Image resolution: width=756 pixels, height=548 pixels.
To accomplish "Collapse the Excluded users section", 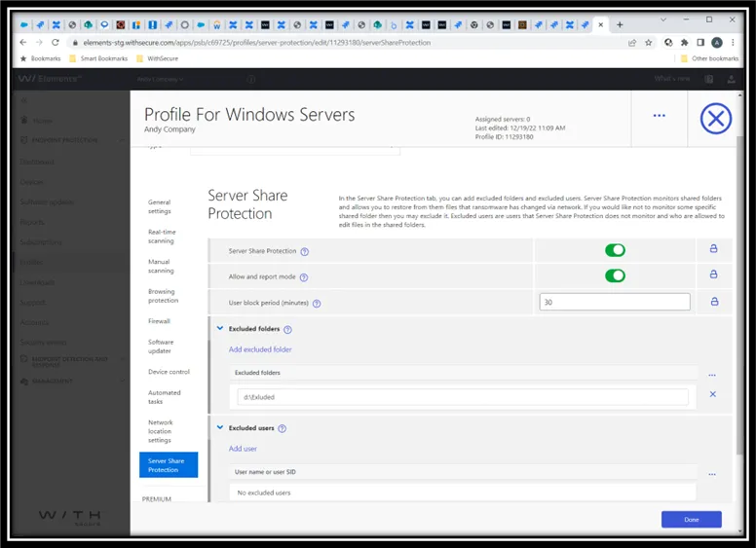I will coord(220,427).
